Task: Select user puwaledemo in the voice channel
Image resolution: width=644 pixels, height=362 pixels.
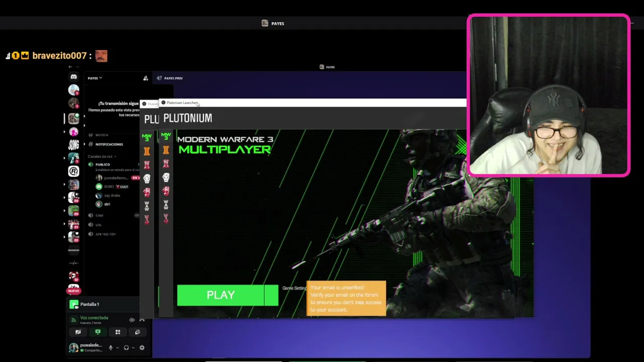Action: pos(113,177)
